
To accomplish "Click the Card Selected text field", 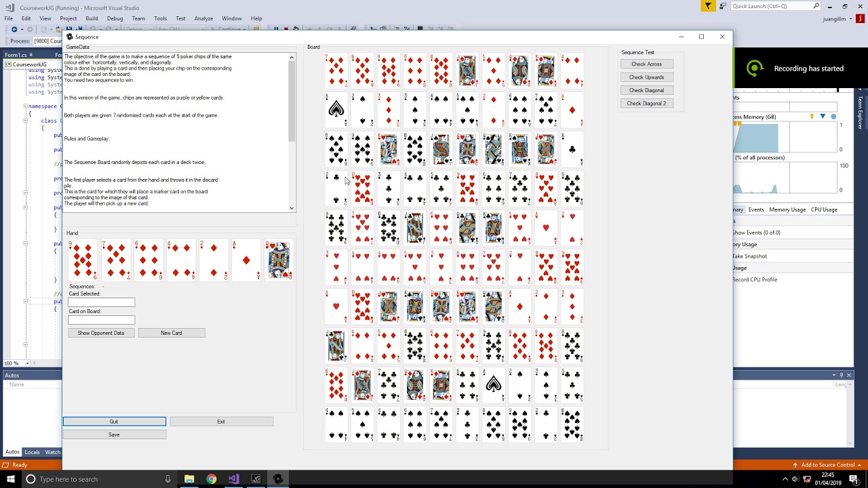I will coord(101,302).
